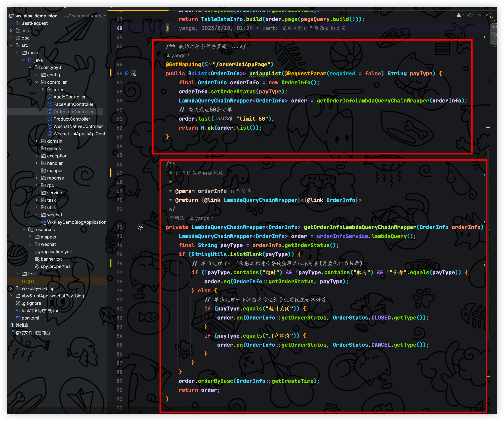The image size is (504, 421).
Task: Select application.yml in the resources folder
Action: coord(56,252)
